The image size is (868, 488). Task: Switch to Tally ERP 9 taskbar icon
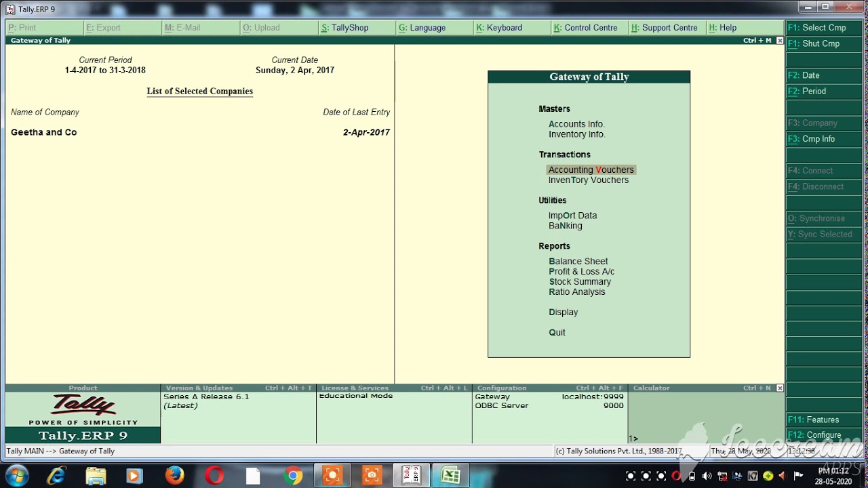click(412, 476)
